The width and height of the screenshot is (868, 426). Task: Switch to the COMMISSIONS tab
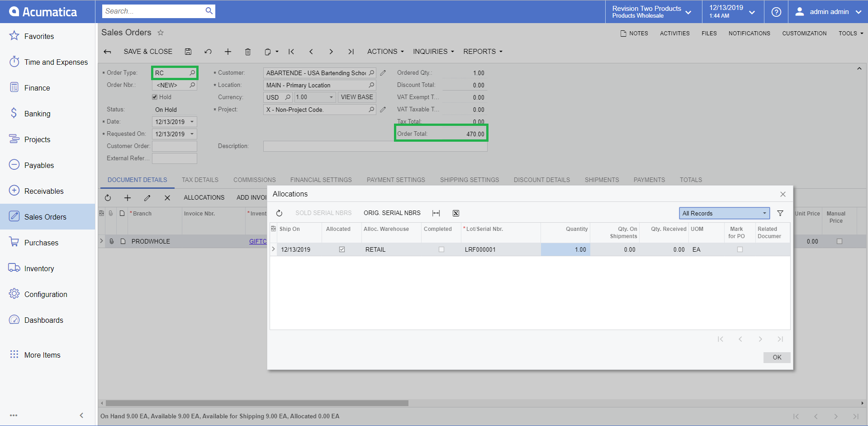(255, 180)
